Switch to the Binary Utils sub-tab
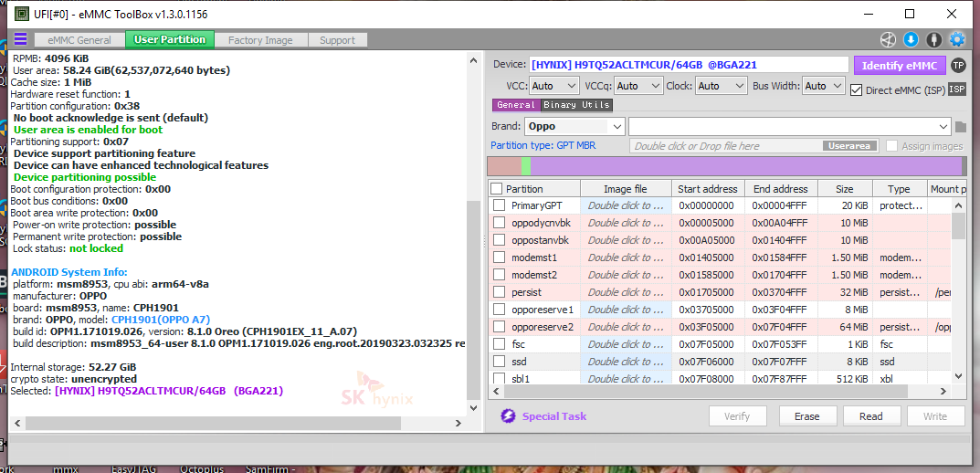This screenshot has height=473, width=980. [576, 105]
